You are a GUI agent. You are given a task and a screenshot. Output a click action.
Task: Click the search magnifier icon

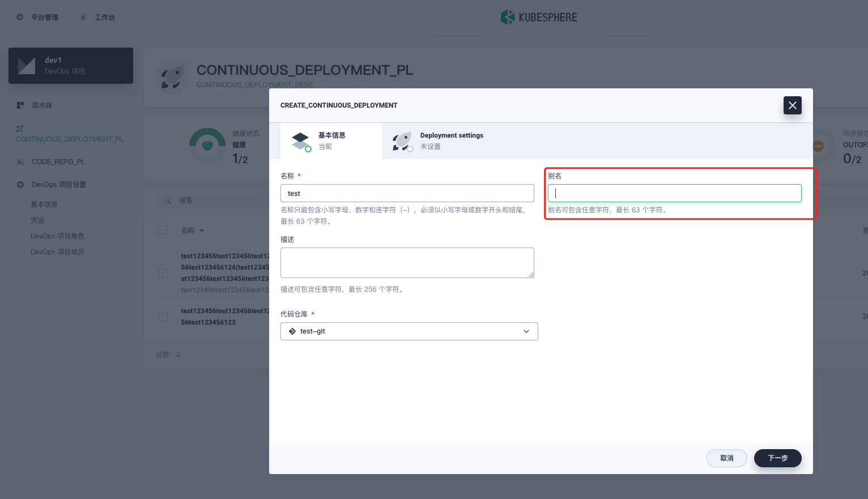[x=168, y=201]
